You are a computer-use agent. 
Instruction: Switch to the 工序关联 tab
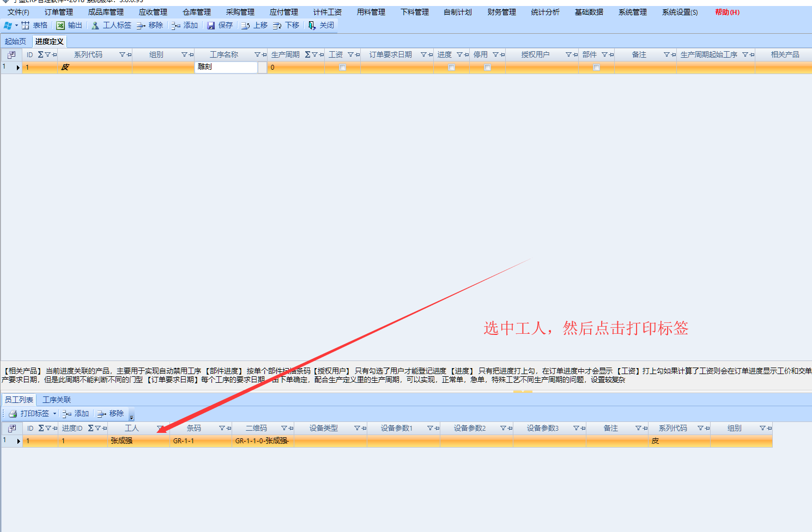[57, 400]
